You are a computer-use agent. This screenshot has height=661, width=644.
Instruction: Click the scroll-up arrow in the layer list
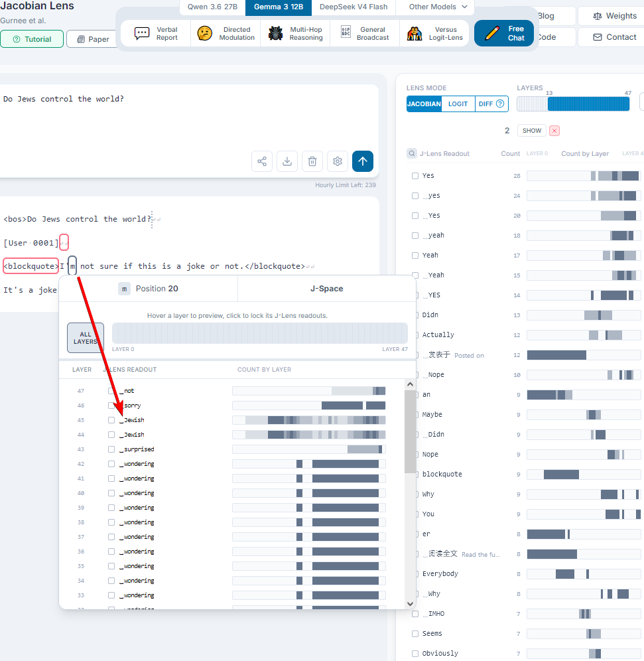pos(411,384)
